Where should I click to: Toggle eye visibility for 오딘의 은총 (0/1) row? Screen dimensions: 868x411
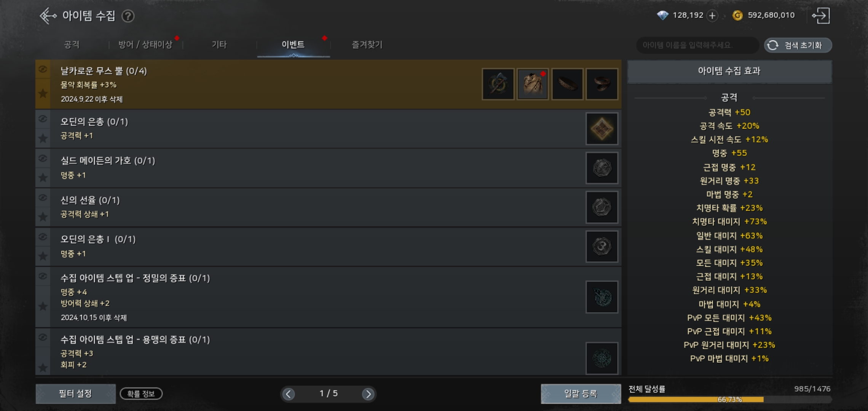click(43, 119)
